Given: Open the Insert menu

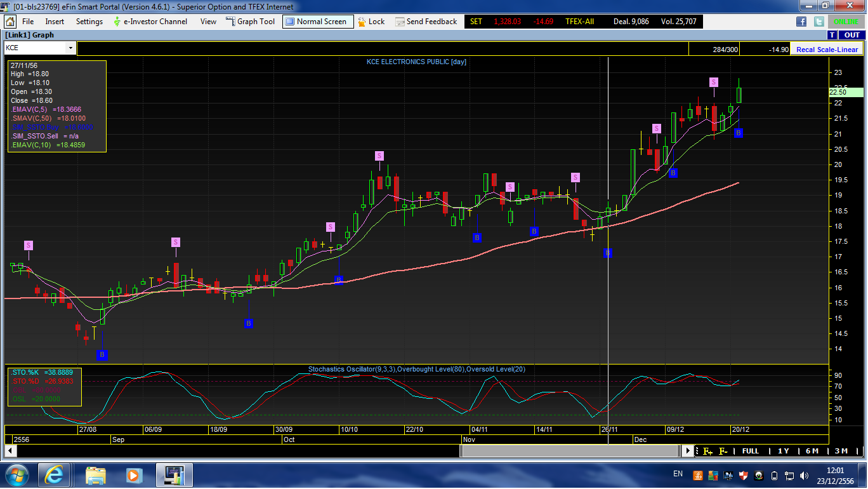Looking at the screenshot, I should [x=55, y=22].
